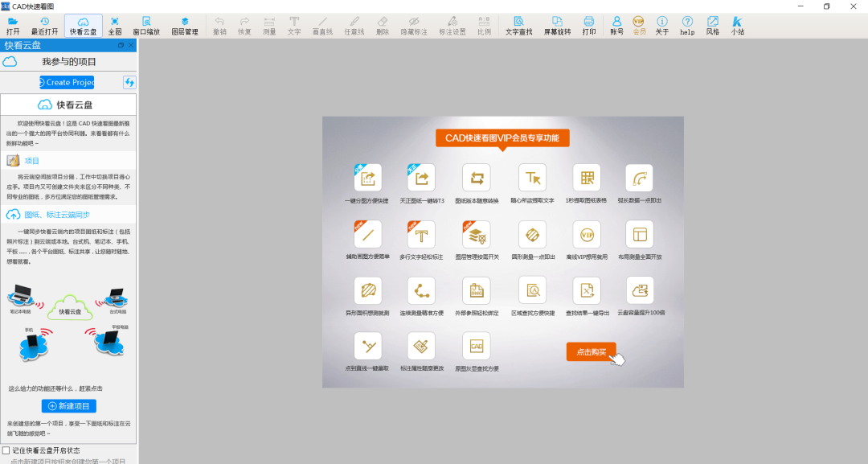Click the 标注属性随意更改 feature icon
This screenshot has height=464, width=868.
(421, 346)
